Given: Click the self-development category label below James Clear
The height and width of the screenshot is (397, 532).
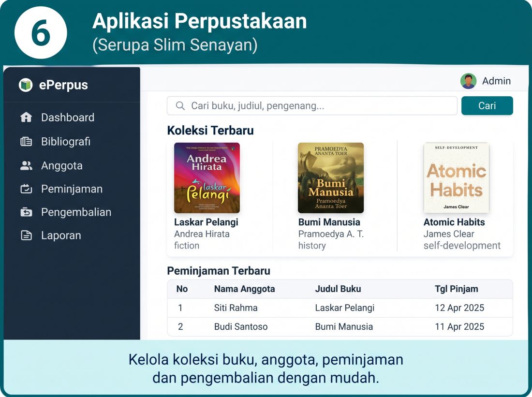Looking at the screenshot, I should click(462, 246).
